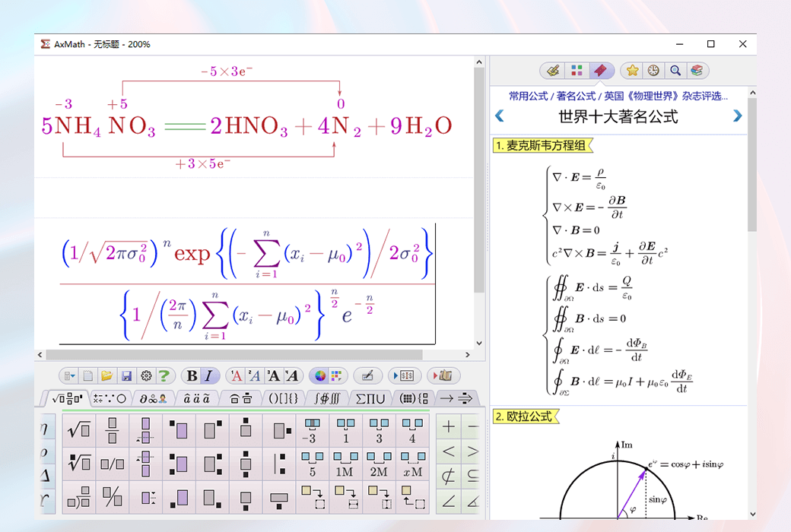Screen dimensions: 791x532
Task: Open the dropdown arrow on leftmost toolbar button
Action: tap(73, 375)
